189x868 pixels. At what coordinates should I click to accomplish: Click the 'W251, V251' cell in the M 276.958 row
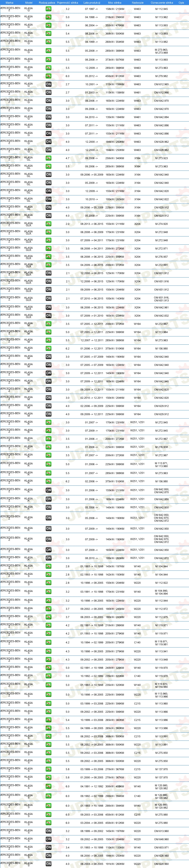(x=137, y=447)
